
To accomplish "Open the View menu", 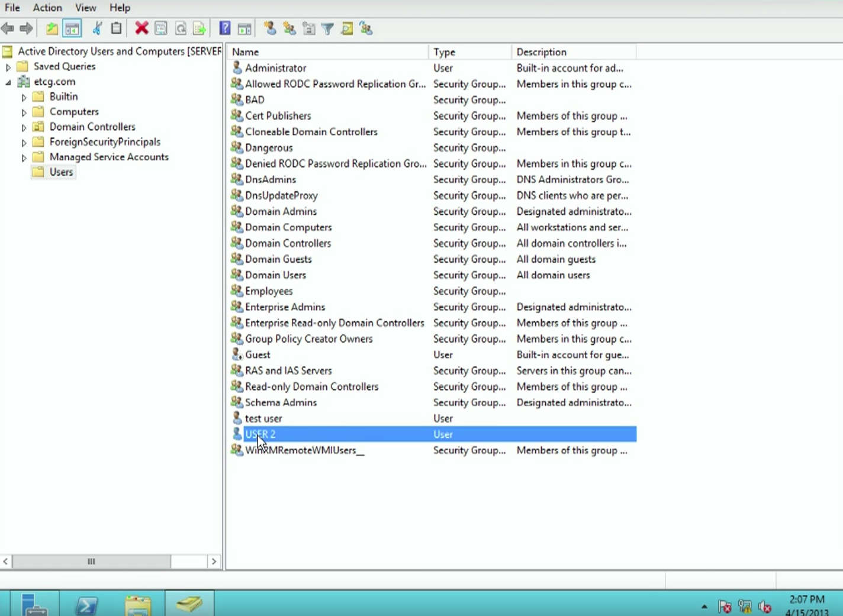I will tap(86, 8).
